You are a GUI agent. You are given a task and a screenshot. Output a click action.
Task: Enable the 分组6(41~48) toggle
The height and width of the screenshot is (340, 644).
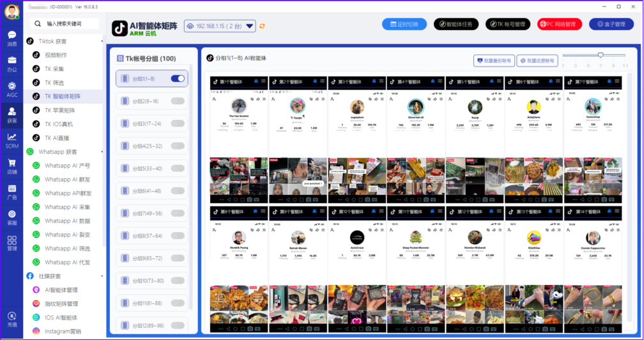pos(178,190)
